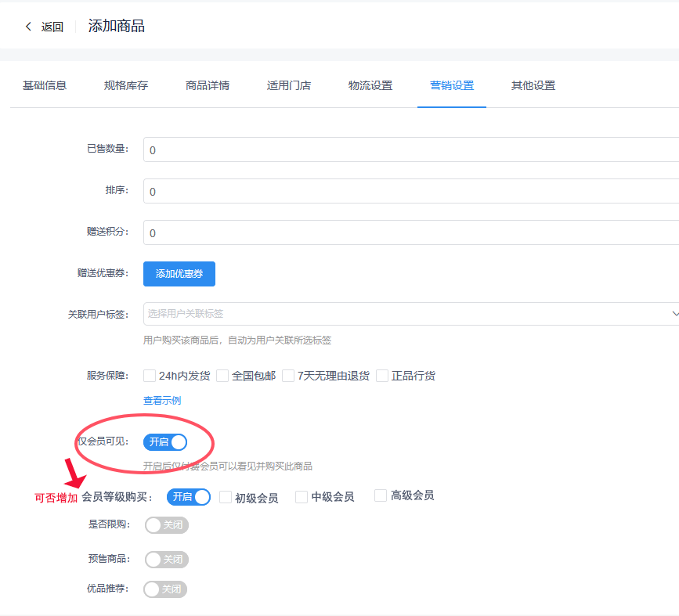The height and width of the screenshot is (616, 679).
Task: Open the 物流设置 tab
Action: (x=370, y=85)
